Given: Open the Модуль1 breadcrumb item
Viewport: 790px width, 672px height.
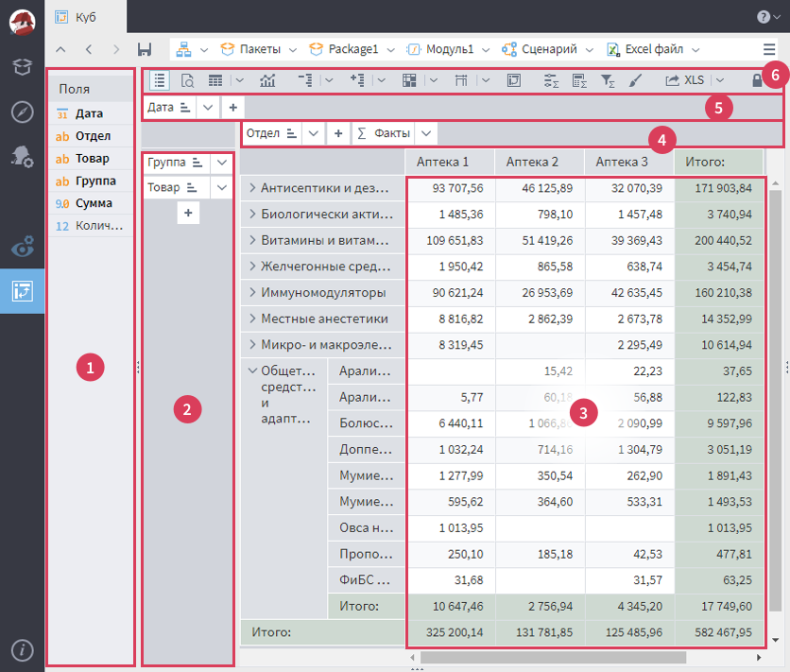Looking at the screenshot, I should (x=441, y=49).
